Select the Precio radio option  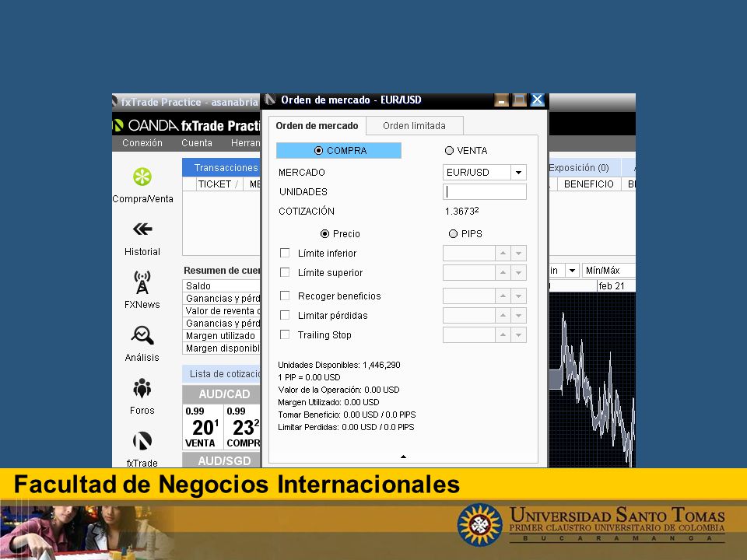(325, 234)
